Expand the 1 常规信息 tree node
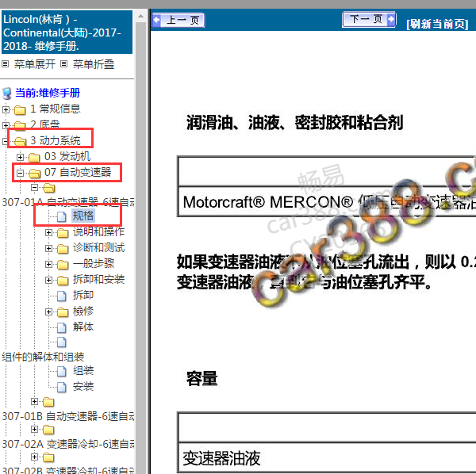Image resolution: width=476 pixels, height=474 pixels. (6, 109)
